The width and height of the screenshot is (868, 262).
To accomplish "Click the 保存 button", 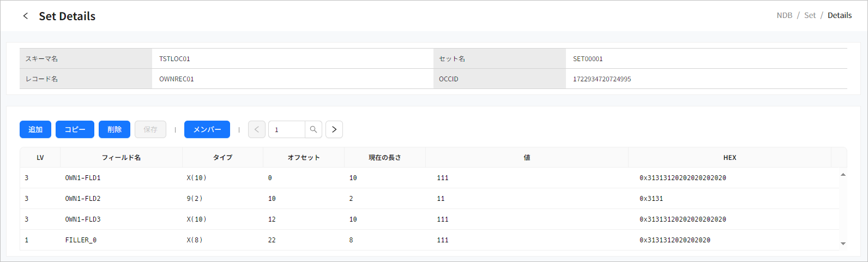I will point(150,129).
